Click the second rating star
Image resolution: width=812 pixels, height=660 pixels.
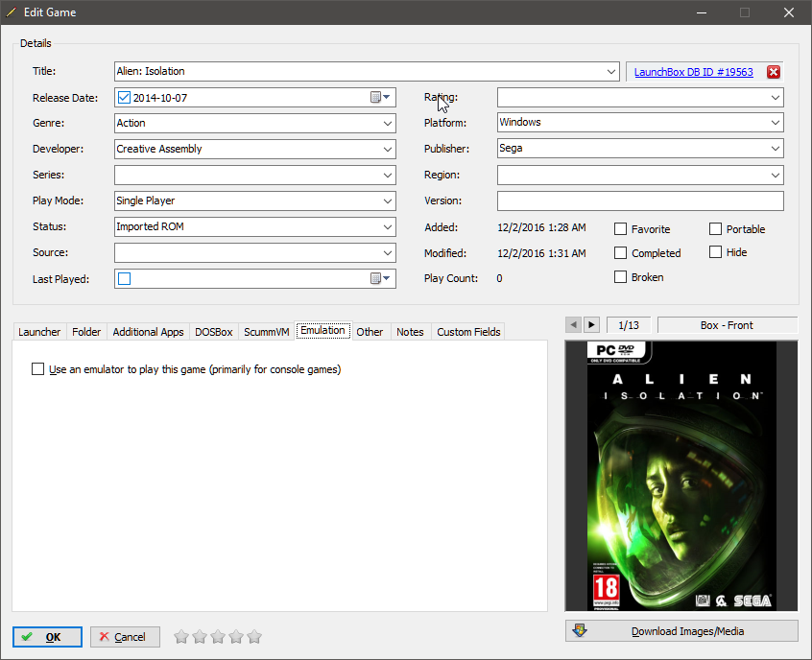200,637
